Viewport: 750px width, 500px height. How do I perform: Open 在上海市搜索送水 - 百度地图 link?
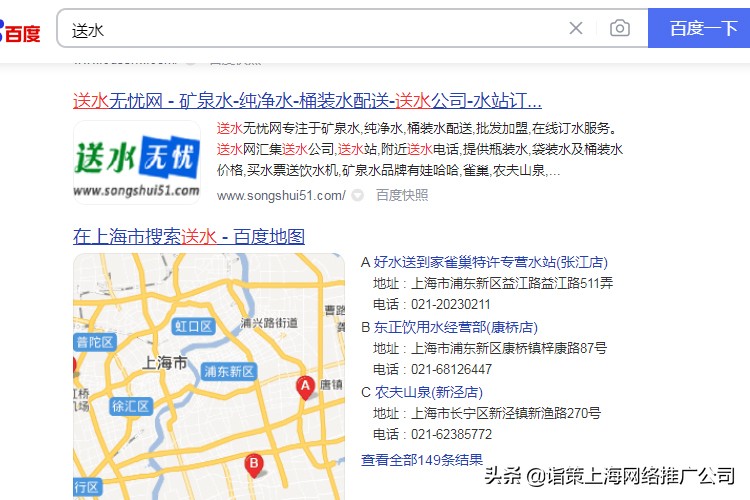point(189,236)
